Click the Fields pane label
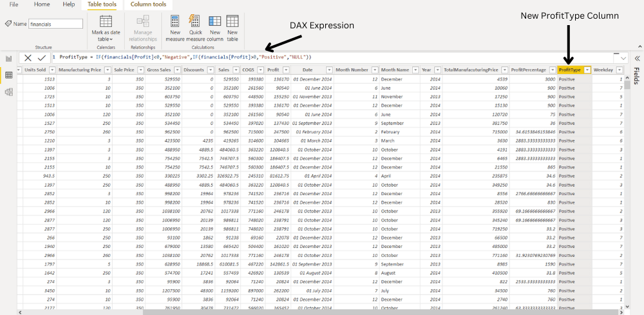Viewport: 644px width, 315px height. click(638, 76)
